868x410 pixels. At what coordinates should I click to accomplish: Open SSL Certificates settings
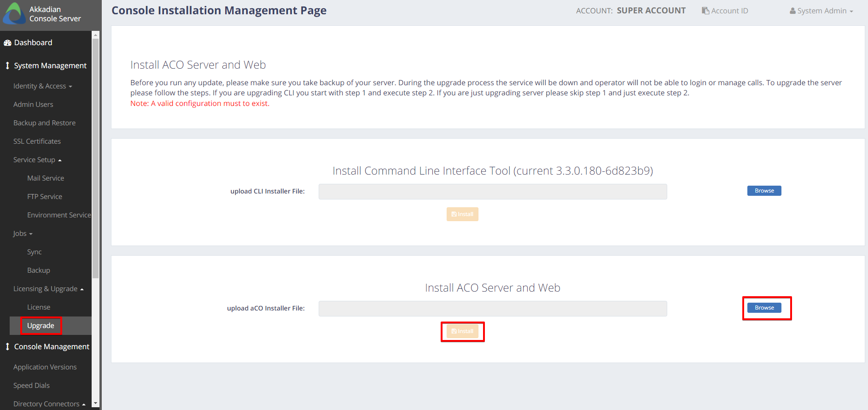click(x=37, y=141)
